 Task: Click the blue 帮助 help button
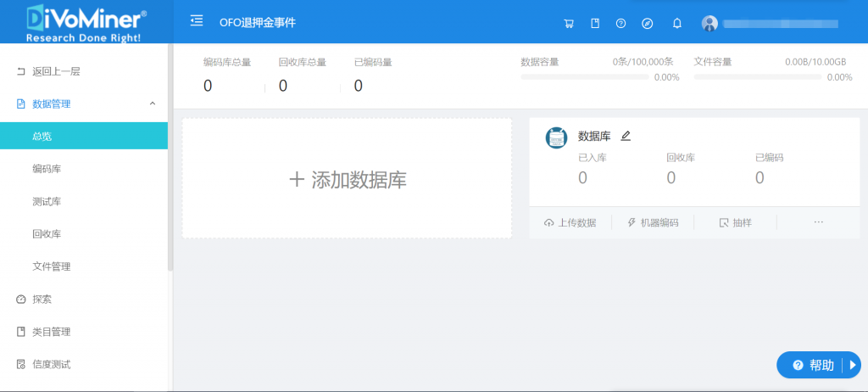[819, 365]
